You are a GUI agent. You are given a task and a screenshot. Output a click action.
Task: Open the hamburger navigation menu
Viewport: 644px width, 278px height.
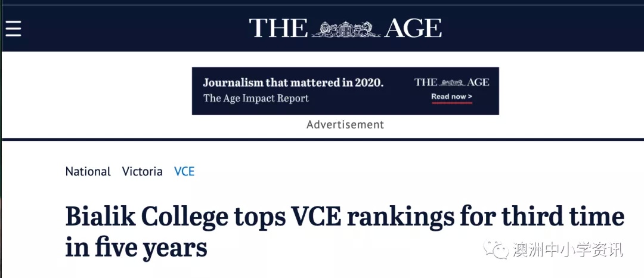point(13,28)
